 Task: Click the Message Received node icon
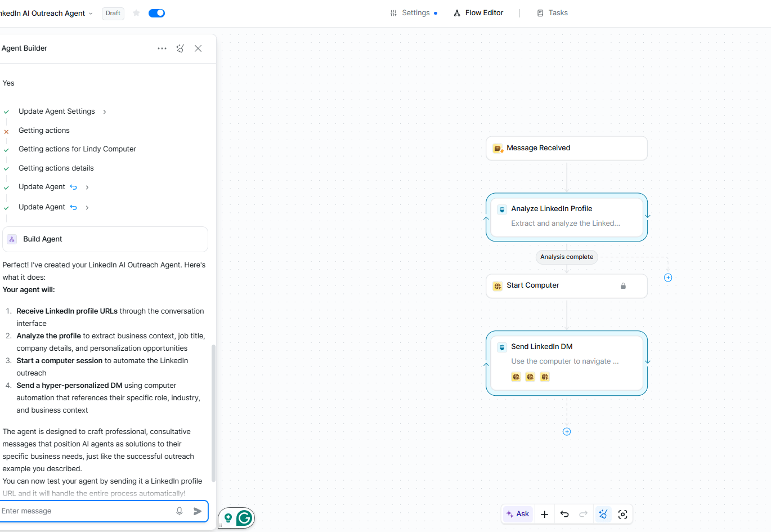pyautogui.click(x=498, y=149)
